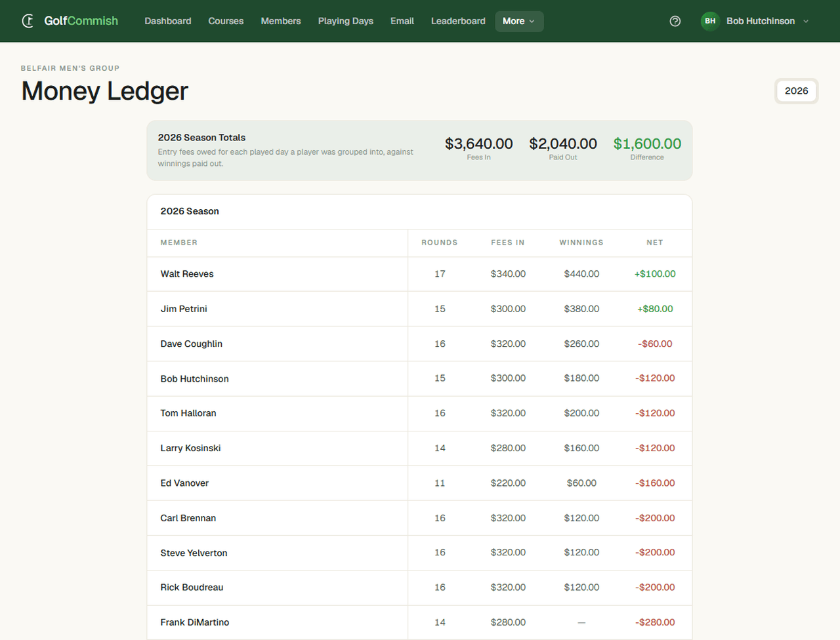Click Rick Boudreau in the ledger
The image size is (840, 640).
click(x=192, y=588)
